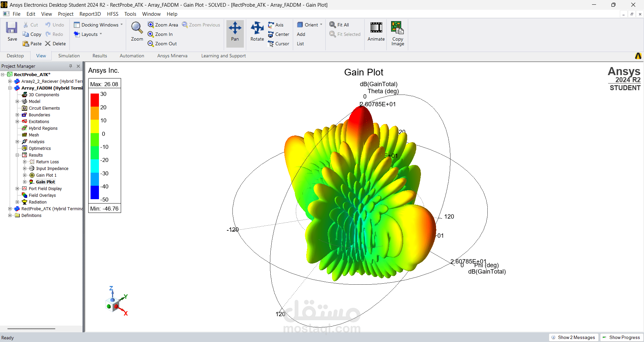The height and width of the screenshot is (342, 644).
Task: Open the HFSS menu
Action: (112, 14)
